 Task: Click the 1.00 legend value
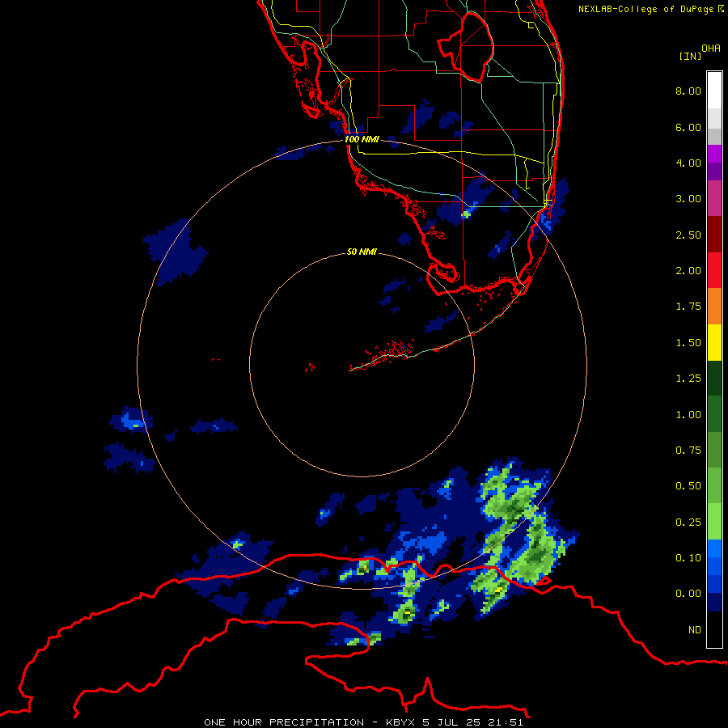pos(688,415)
